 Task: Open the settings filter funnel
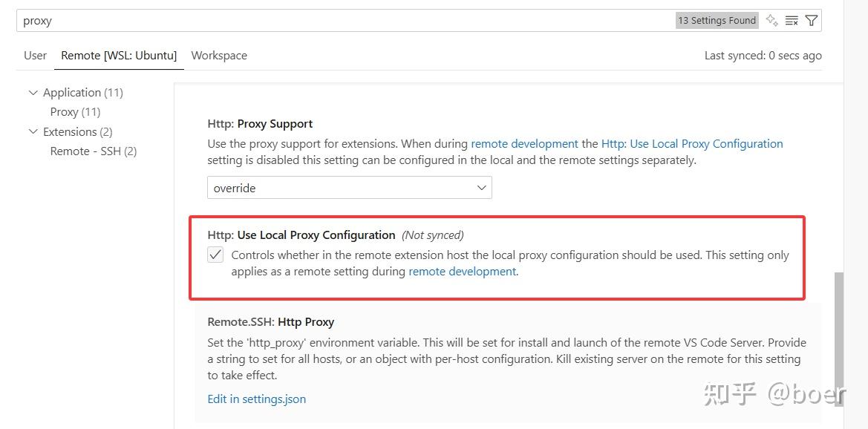point(811,20)
